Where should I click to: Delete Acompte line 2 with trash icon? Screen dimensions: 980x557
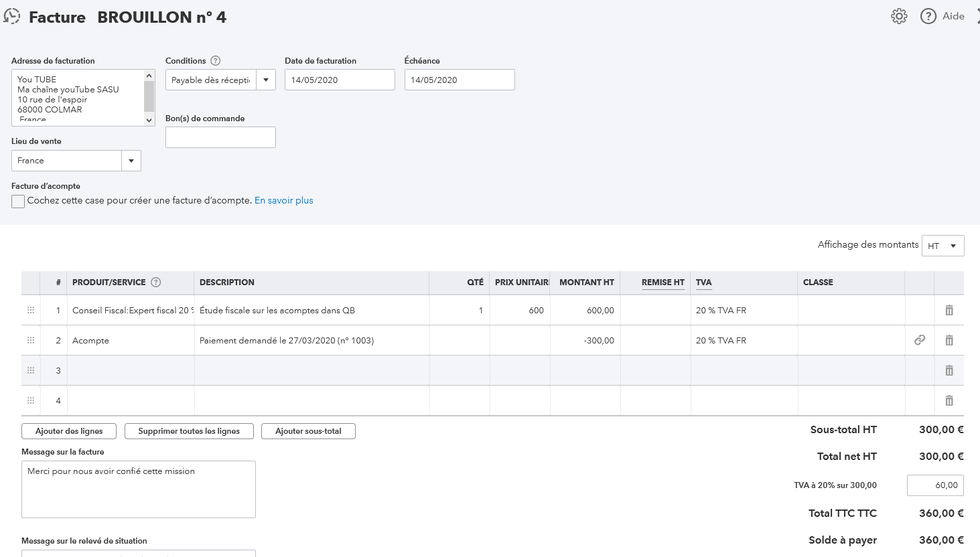click(x=949, y=340)
